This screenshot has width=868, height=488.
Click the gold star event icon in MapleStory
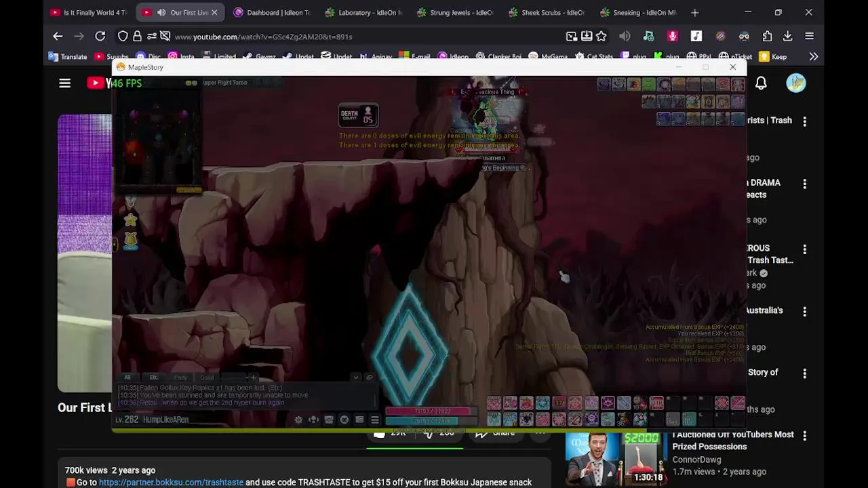[x=130, y=220]
